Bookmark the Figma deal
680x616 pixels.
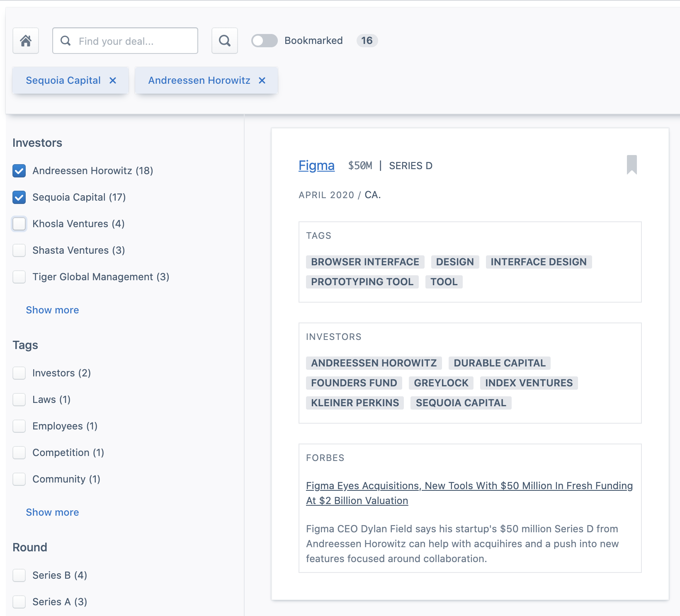[631, 165]
